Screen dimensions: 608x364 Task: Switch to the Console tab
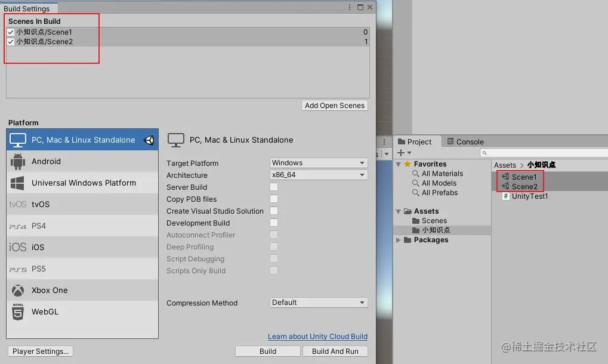coord(465,142)
